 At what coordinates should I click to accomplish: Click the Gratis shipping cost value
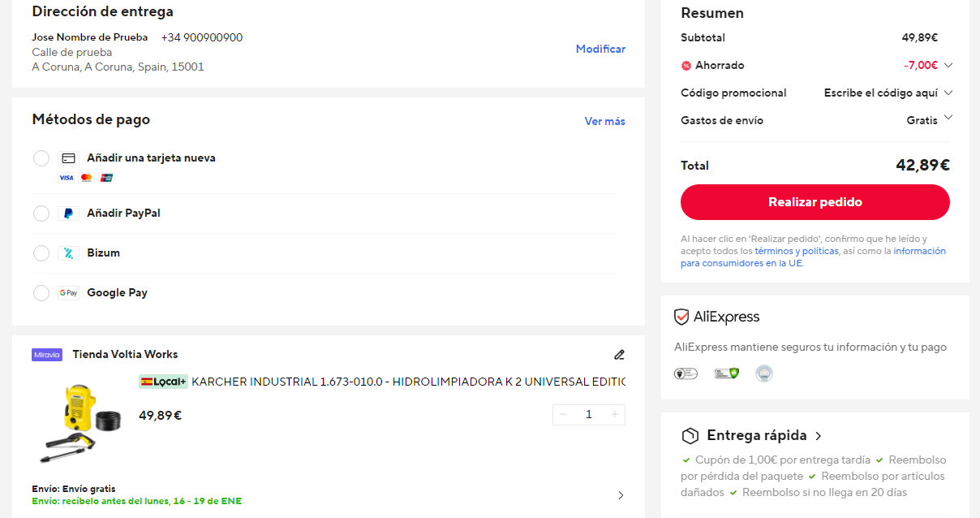point(922,121)
